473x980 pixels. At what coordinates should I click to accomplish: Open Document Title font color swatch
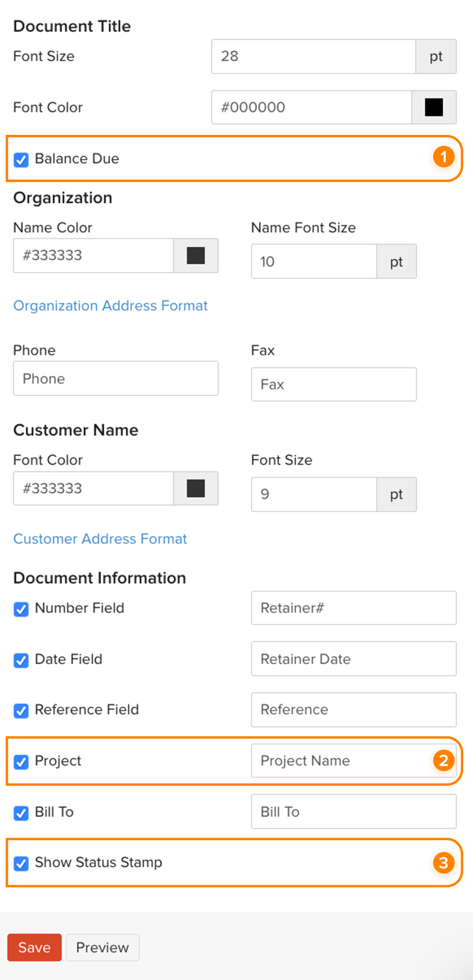[x=434, y=107]
